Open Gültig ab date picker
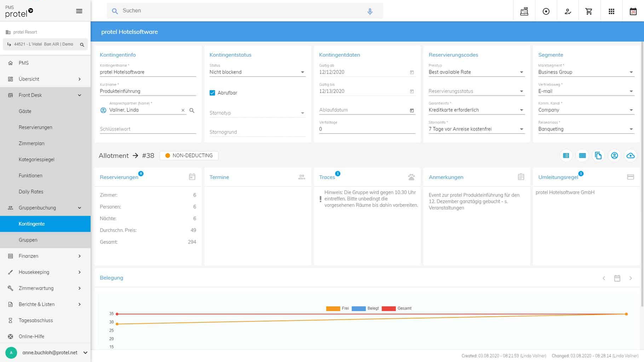 pyautogui.click(x=412, y=72)
